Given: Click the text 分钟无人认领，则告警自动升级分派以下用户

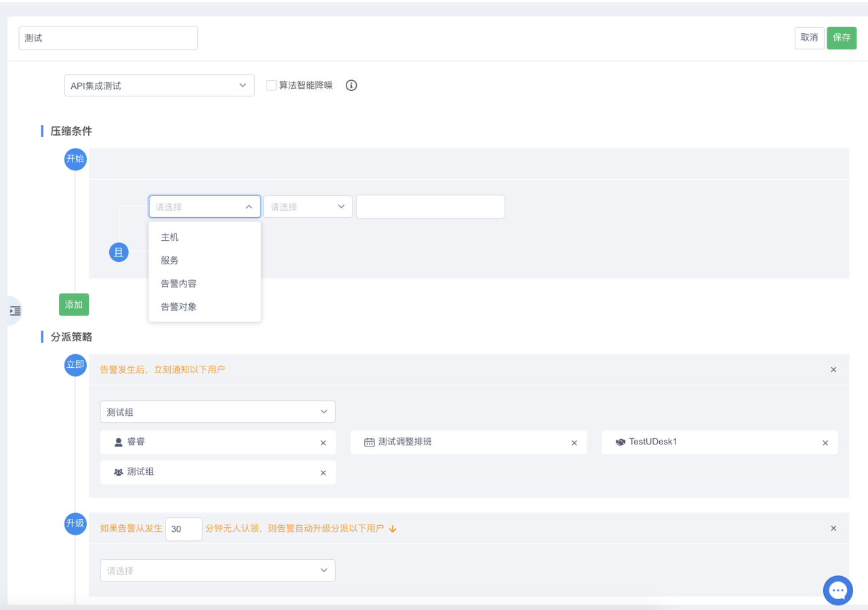Looking at the screenshot, I should tap(294, 529).
